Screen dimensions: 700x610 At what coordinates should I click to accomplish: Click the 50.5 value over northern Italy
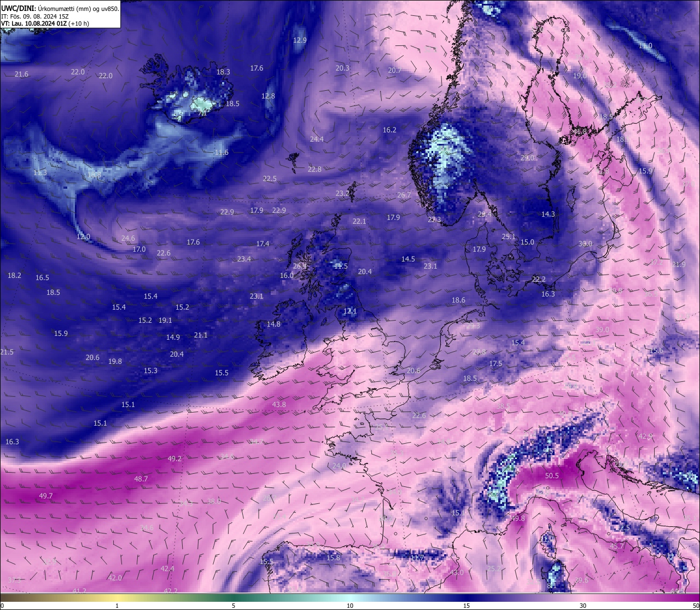[552, 475]
